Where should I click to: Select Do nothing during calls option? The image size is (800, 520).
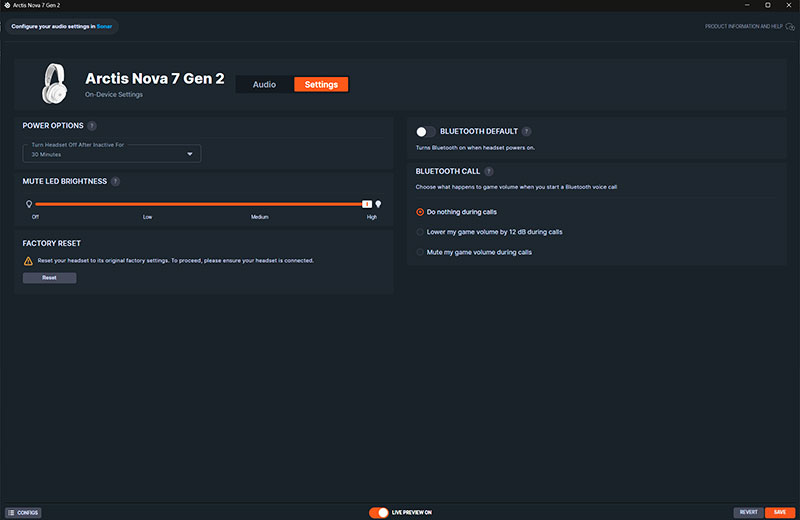coord(420,212)
